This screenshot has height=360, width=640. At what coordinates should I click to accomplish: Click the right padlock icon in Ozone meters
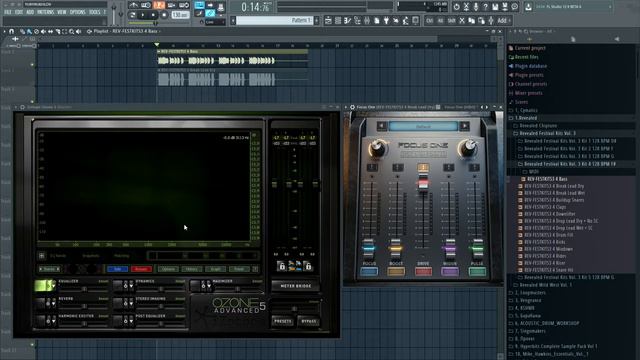pyautogui.click(x=308, y=266)
